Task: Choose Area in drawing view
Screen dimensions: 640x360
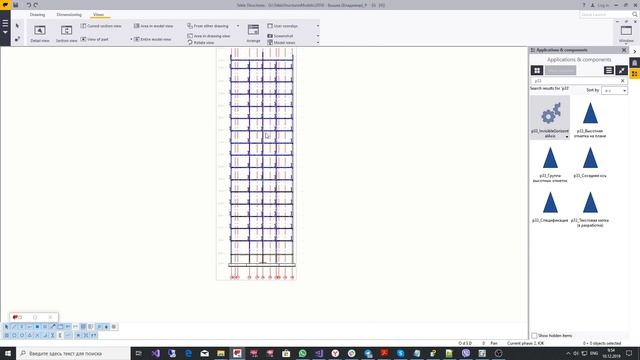Action: point(209,36)
